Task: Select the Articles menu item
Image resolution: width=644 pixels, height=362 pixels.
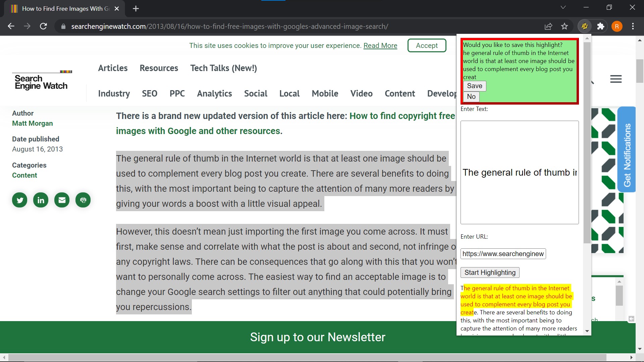Action: (113, 68)
